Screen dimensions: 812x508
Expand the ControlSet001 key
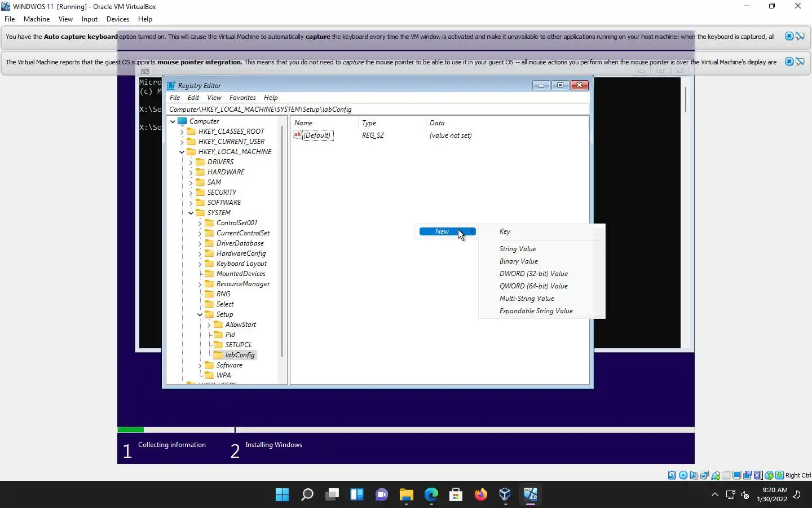tap(200, 223)
